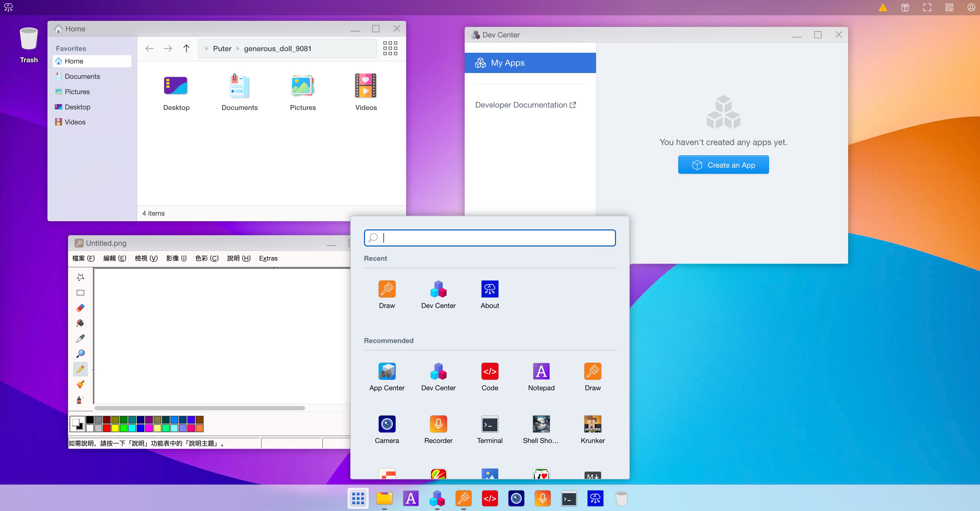Toggle the file explorer grid view layout
The height and width of the screenshot is (511, 980).
[x=390, y=48]
